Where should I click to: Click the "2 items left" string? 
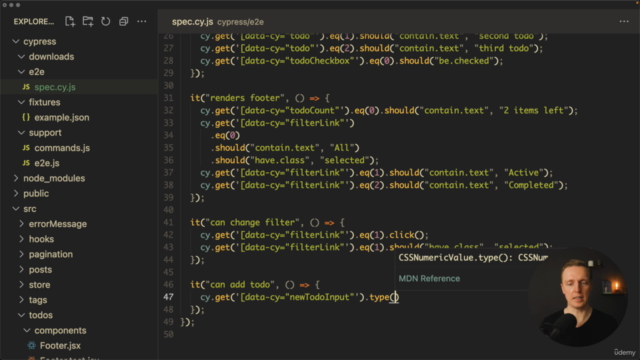(x=533, y=110)
